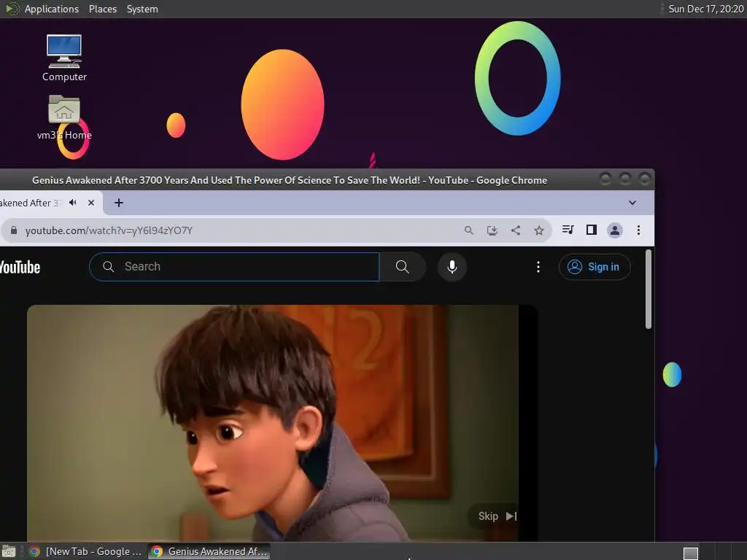Open the System menu
The image size is (747, 560).
click(x=142, y=9)
